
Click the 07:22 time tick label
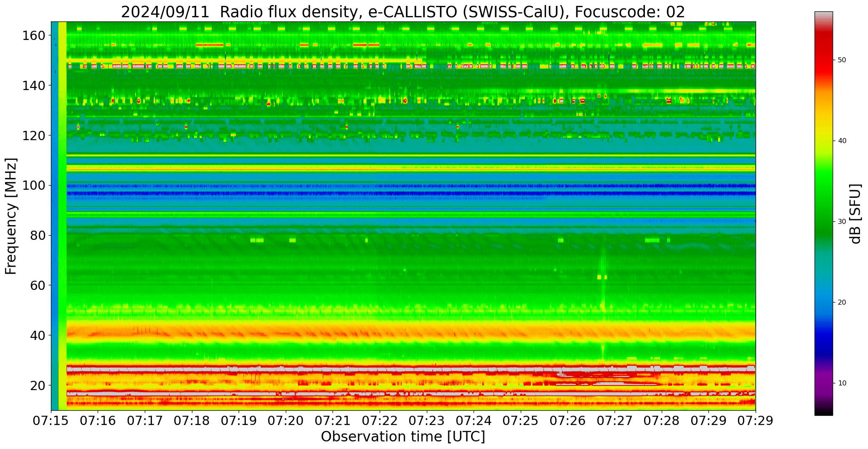[380, 420]
